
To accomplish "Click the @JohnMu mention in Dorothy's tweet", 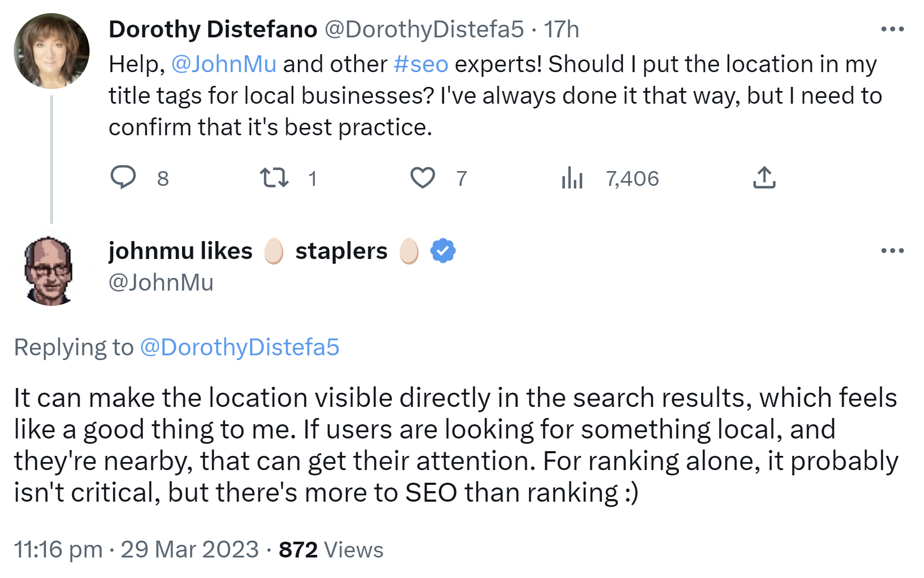I will click(224, 64).
